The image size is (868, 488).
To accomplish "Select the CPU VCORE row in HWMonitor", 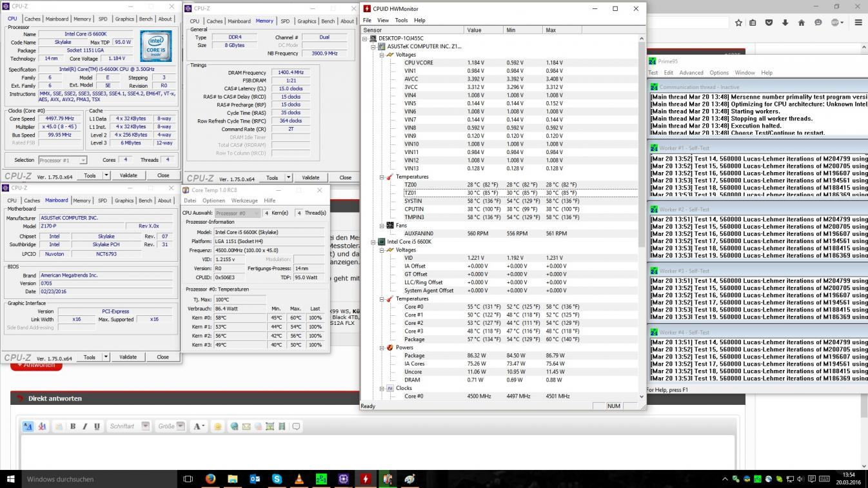I will click(498, 63).
